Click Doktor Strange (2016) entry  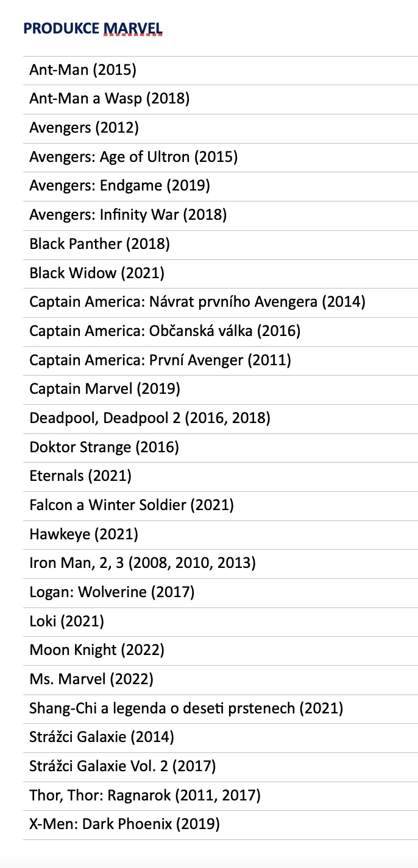click(x=104, y=447)
